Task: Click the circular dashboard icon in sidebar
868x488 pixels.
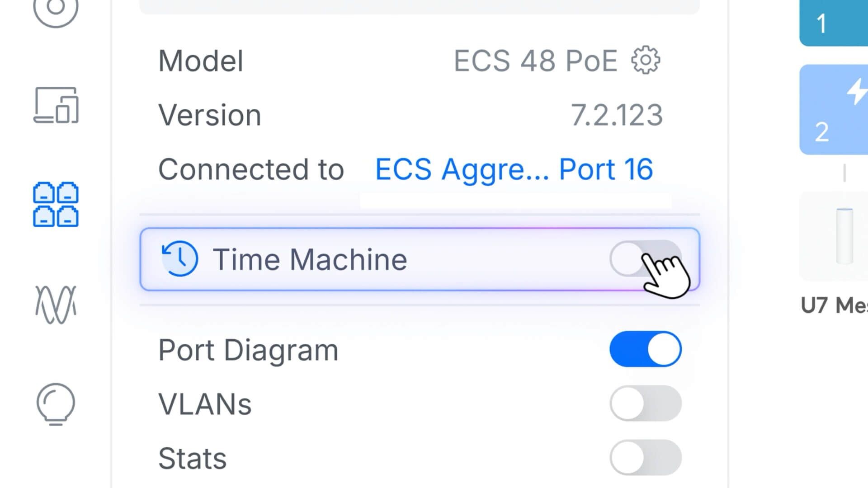Action: pyautogui.click(x=56, y=9)
